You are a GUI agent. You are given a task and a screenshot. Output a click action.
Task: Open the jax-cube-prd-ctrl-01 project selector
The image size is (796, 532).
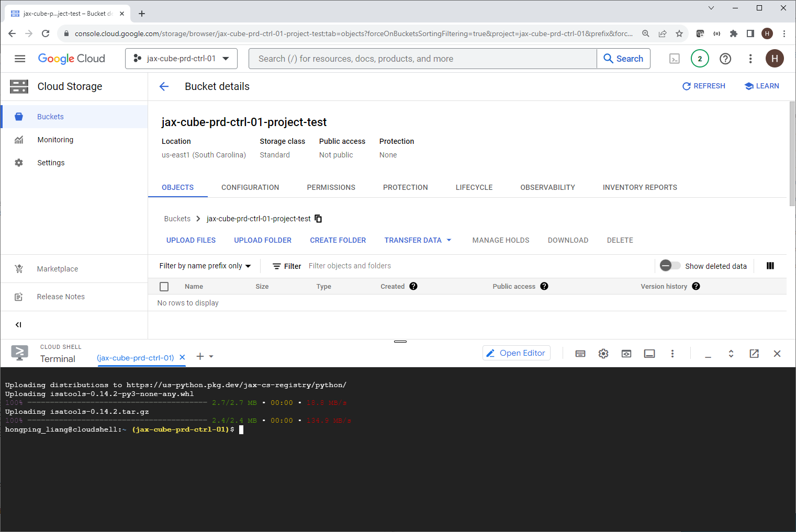[x=181, y=59]
